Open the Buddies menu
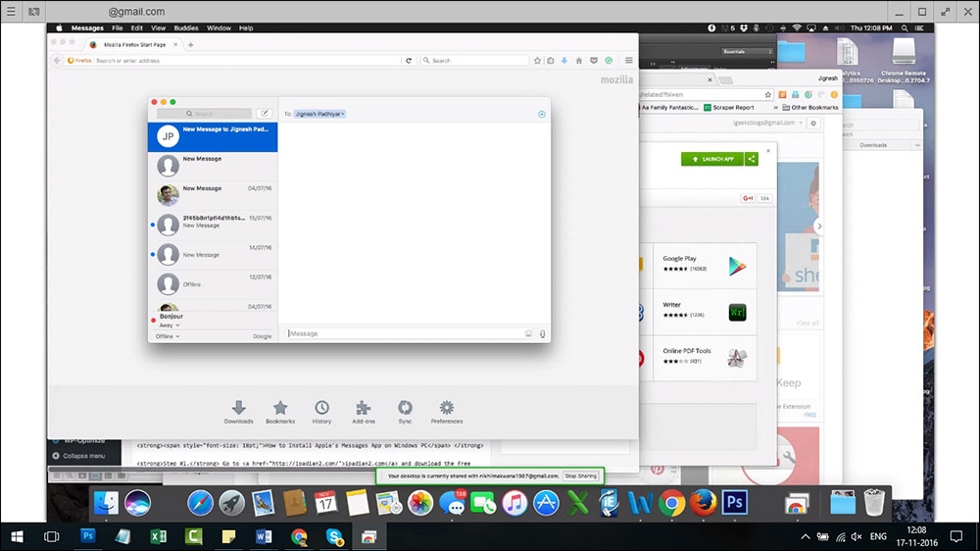The width and height of the screenshot is (980, 551). [x=186, y=28]
